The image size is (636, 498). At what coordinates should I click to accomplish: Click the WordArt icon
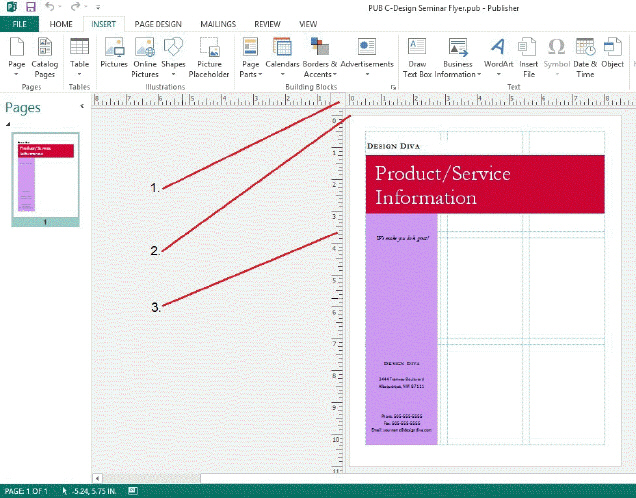[x=498, y=47]
